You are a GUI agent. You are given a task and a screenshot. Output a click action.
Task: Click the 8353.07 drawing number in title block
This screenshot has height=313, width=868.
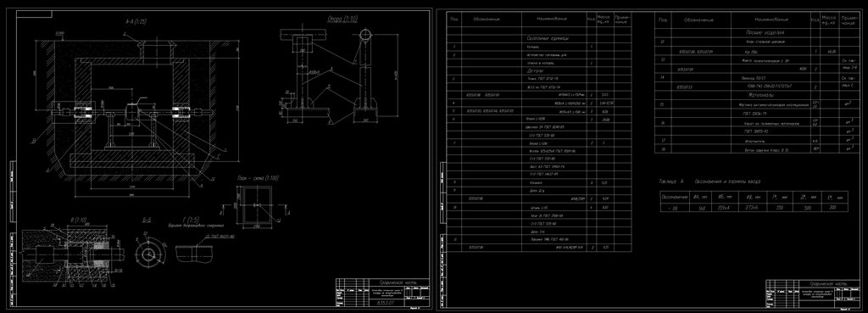(386, 303)
